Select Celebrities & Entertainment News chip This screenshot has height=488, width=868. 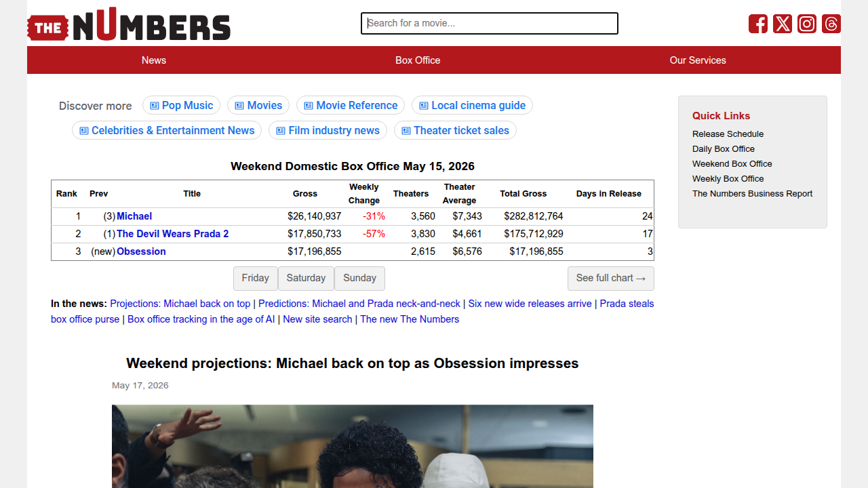167,130
